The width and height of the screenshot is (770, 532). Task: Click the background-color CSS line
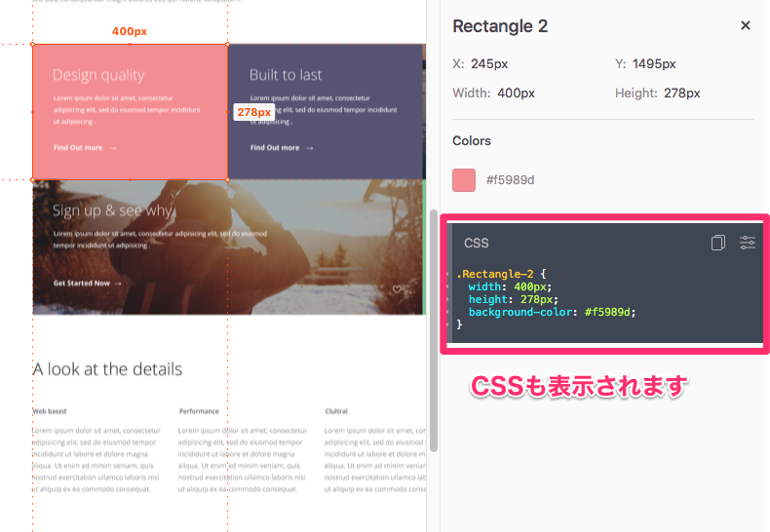point(552,312)
